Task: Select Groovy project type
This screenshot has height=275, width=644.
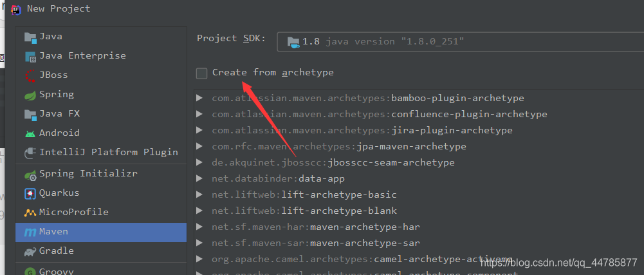Action: [101, 270]
